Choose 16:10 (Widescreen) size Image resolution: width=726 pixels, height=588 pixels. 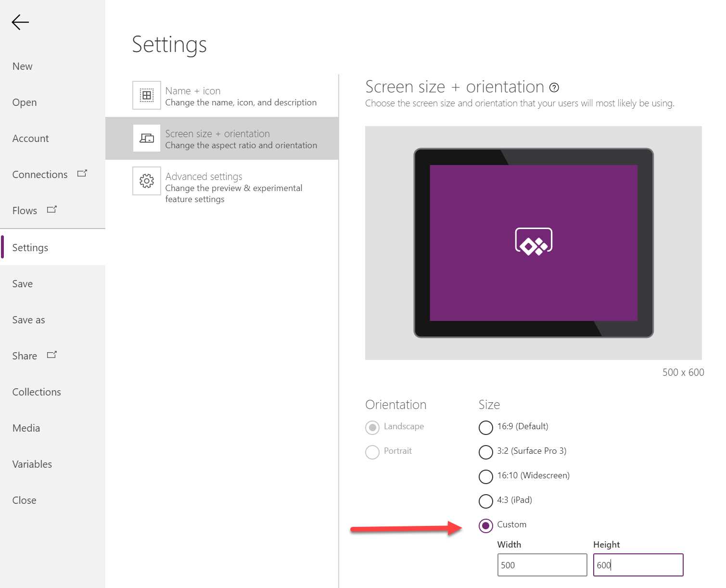pos(486,476)
